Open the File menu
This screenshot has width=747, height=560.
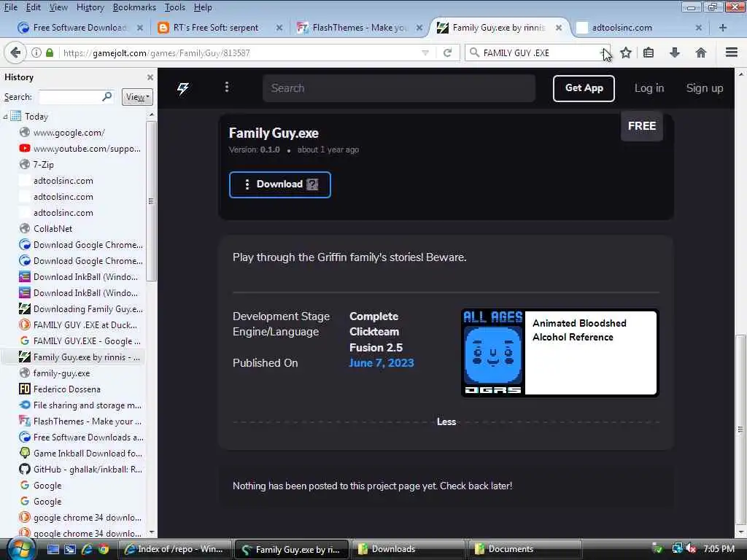[10, 7]
